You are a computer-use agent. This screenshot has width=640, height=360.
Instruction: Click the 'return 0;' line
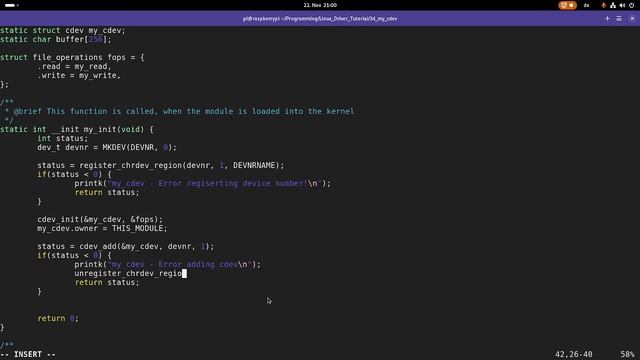tap(58, 318)
